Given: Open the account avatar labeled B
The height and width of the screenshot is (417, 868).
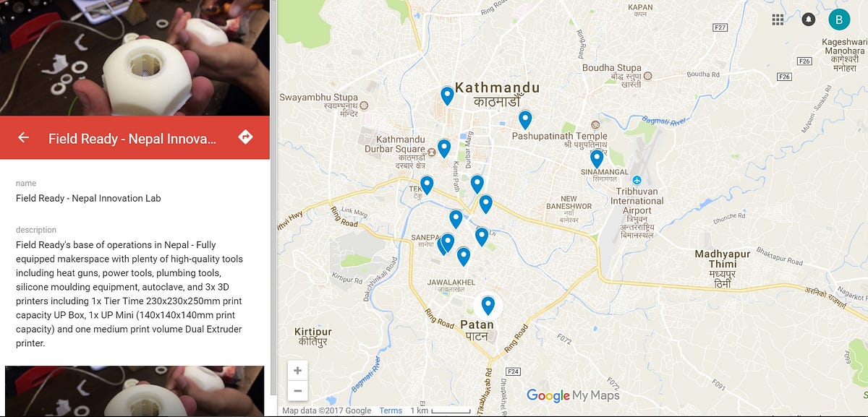Looking at the screenshot, I should [x=838, y=20].
